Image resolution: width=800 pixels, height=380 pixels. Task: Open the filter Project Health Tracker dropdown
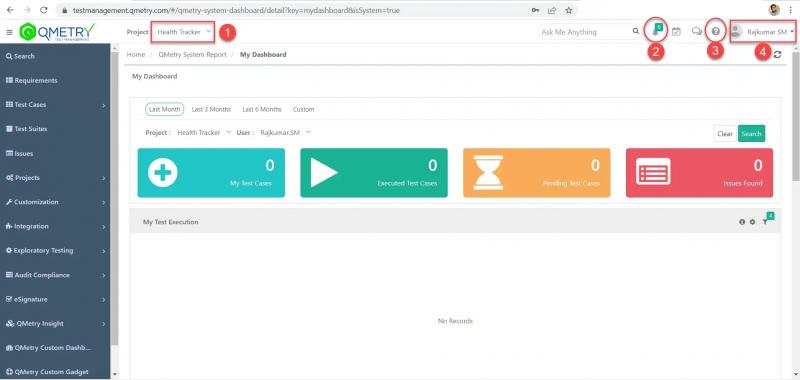point(204,132)
